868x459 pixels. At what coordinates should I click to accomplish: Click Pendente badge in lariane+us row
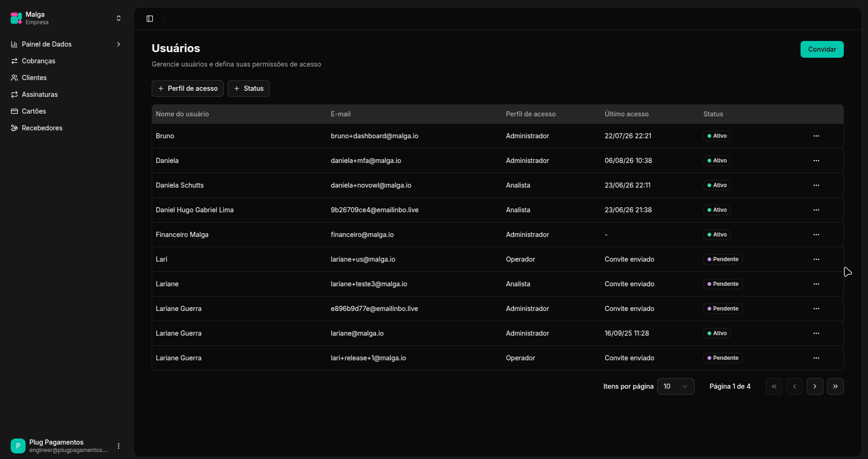click(723, 259)
